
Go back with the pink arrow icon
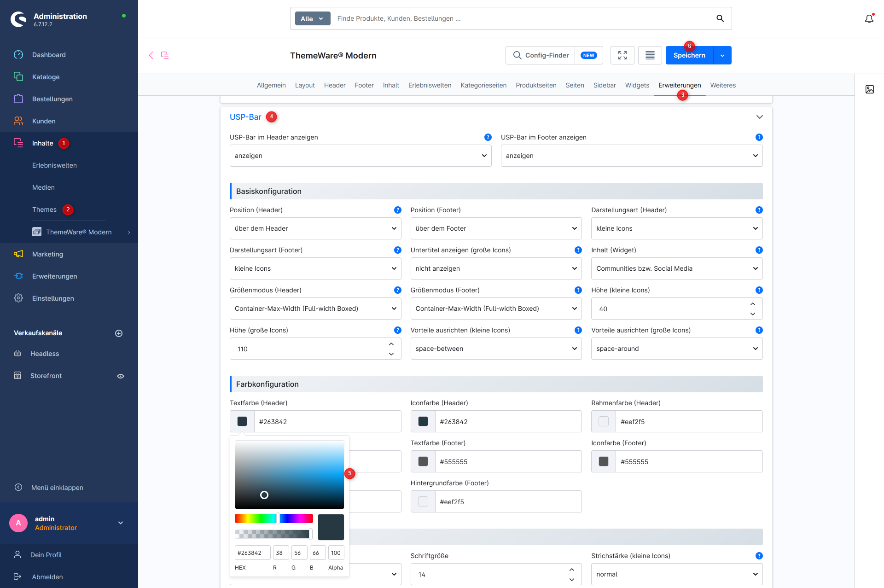(x=151, y=55)
